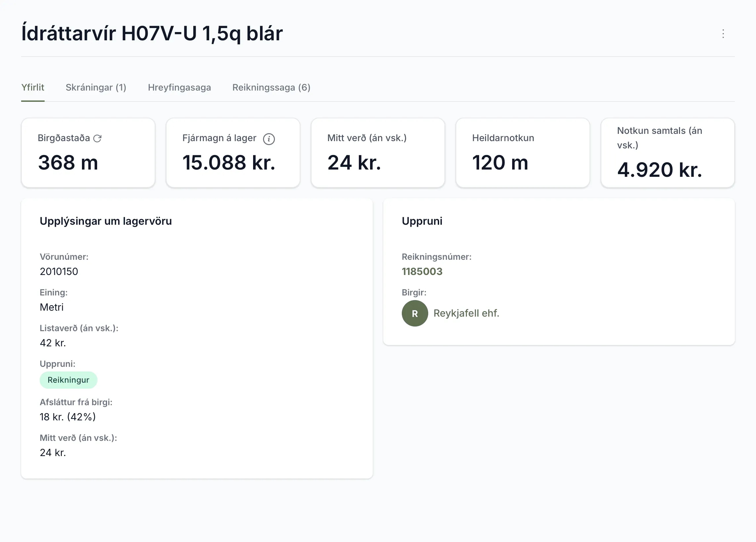Go to the Reikningssaga (6) tab

pyautogui.click(x=271, y=87)
